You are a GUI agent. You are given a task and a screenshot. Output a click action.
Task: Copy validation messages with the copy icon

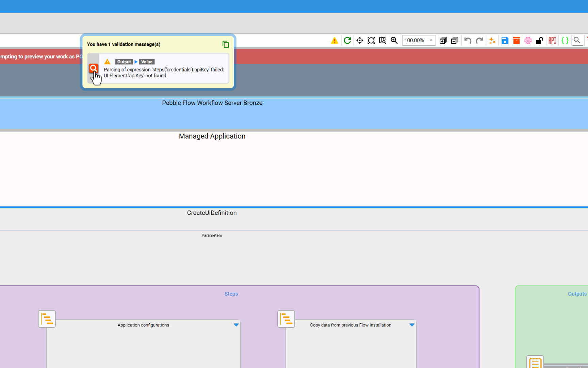(225, 44)
